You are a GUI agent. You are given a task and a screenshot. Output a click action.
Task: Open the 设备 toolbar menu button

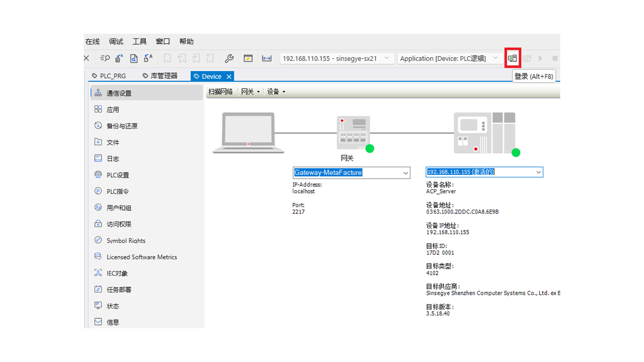(276, 92)
